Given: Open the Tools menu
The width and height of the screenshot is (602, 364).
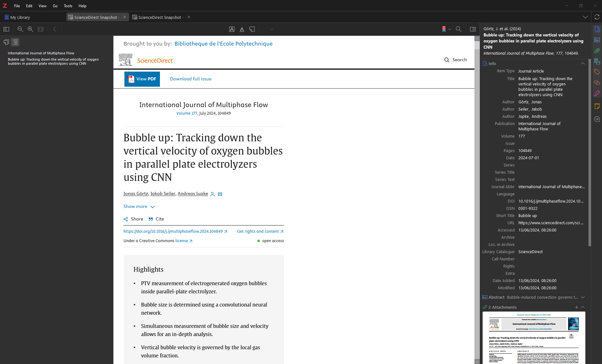Looking at the screenshot, I should click(x=68, y=6).
